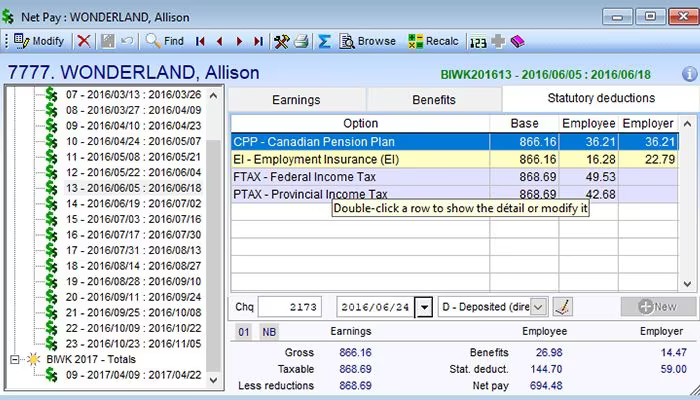The width and height of the screenshot is (700, 400).
Task: Click the Browse toolbar button
Action: 367,41
